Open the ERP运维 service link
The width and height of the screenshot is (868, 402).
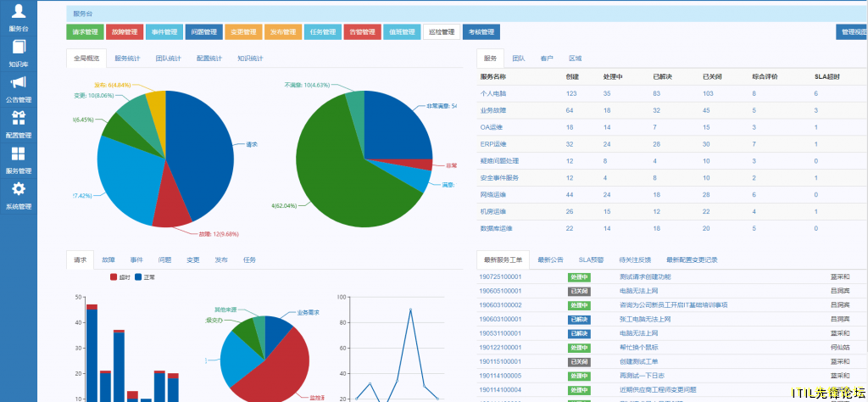point(494,144)
